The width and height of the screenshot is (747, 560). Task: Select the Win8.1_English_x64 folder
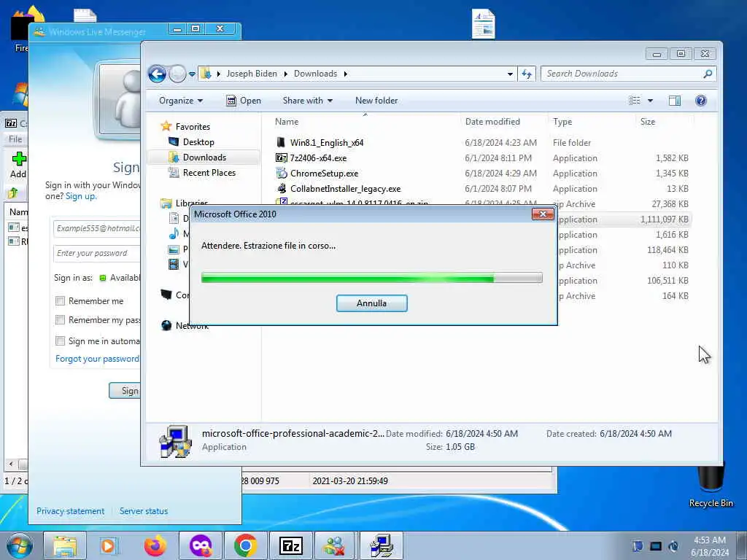click(x=327, y=143)
